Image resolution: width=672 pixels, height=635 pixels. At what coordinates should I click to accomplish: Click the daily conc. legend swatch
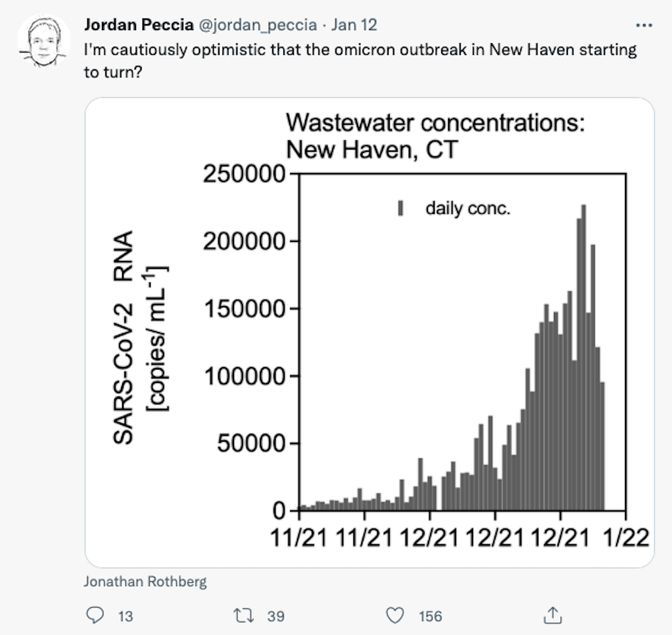pos(400,208)
